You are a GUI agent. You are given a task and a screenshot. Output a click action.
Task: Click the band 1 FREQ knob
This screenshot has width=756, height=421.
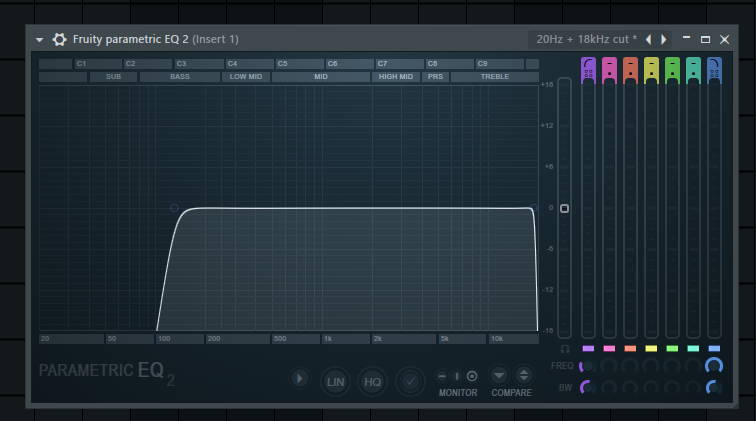587,366
